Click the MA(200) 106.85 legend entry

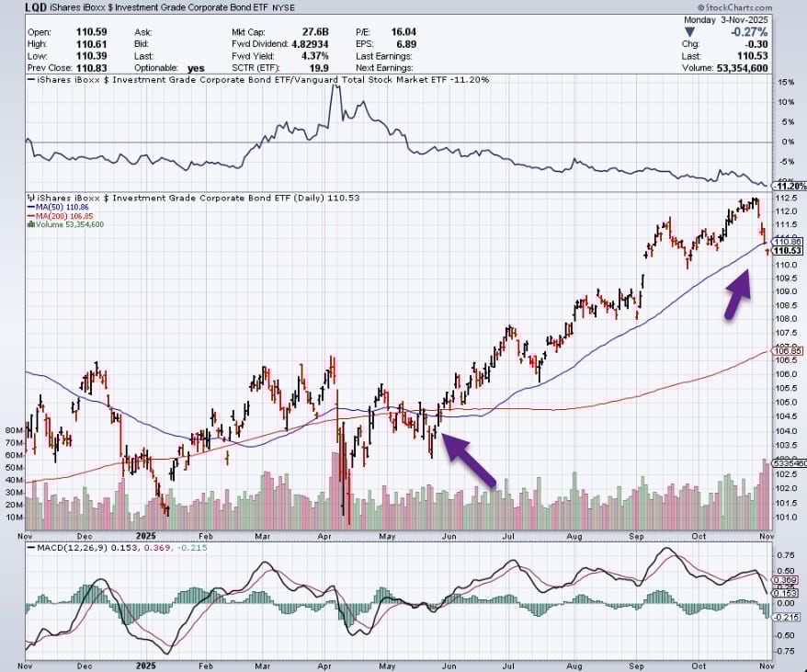61,216
